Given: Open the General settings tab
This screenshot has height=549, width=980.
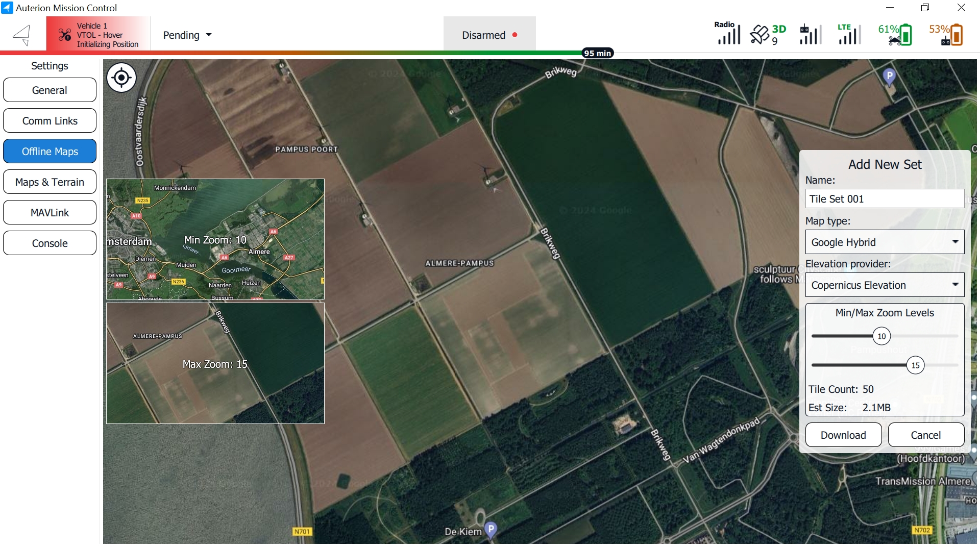Looking at the screenshot, I should 50,90.
